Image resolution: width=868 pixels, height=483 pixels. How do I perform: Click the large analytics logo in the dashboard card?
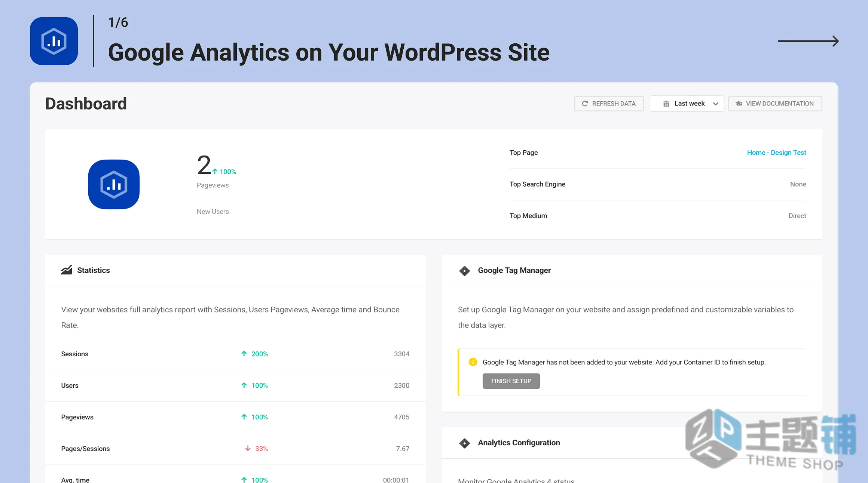point(114,184)
